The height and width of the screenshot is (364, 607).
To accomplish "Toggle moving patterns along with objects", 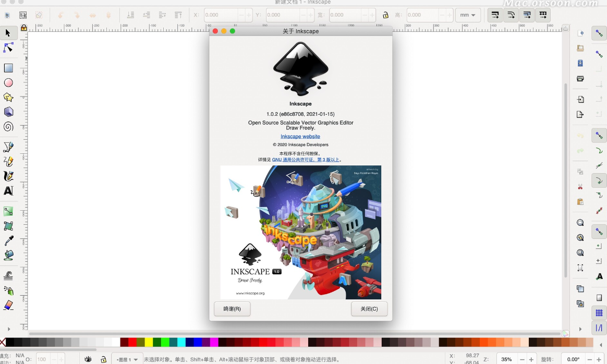I will pos(543,15).
